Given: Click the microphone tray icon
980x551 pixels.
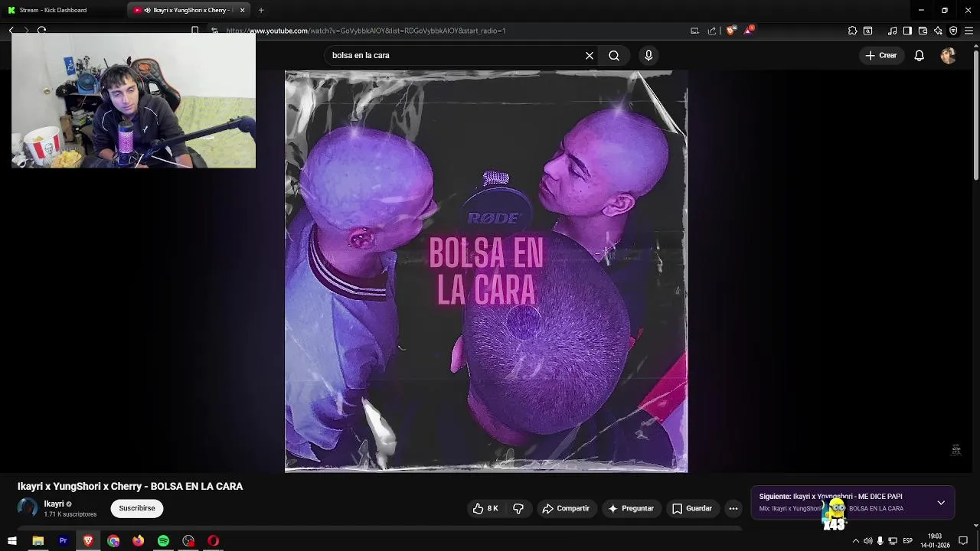Looking at the screenshot, I should [x=880, y=541].
